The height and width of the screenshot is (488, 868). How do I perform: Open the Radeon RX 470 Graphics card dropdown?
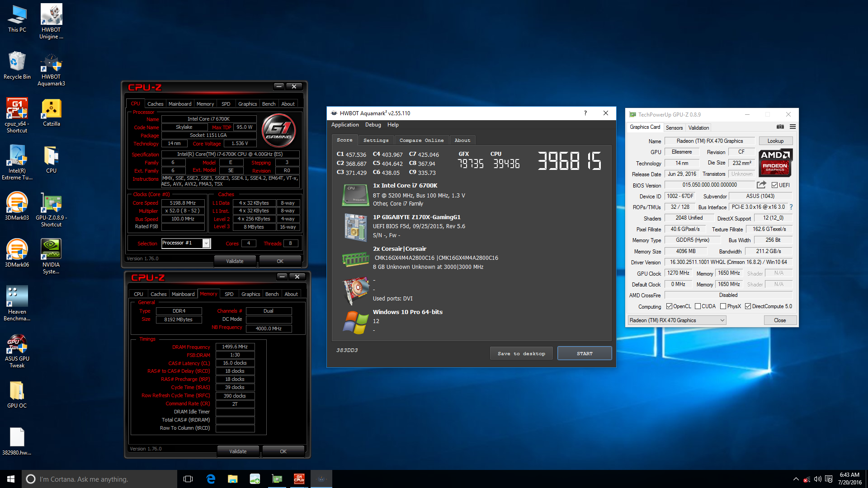point(677,320)
